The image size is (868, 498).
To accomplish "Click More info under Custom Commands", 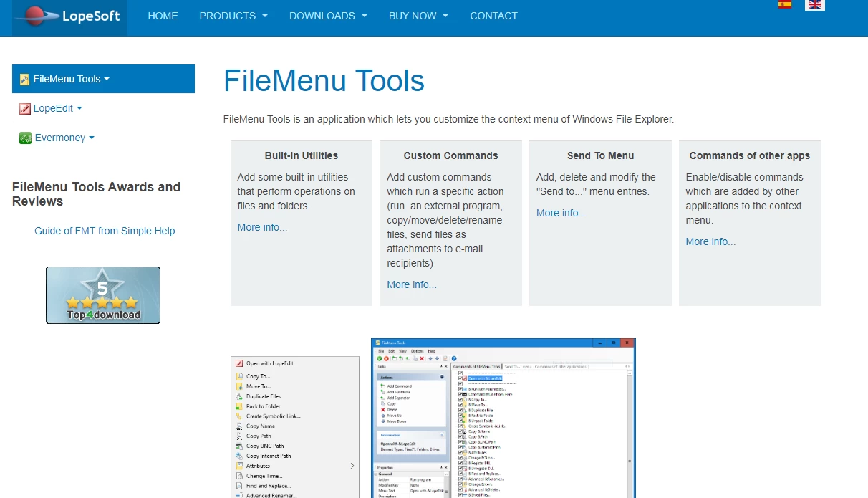I will [x=411, y=284].
